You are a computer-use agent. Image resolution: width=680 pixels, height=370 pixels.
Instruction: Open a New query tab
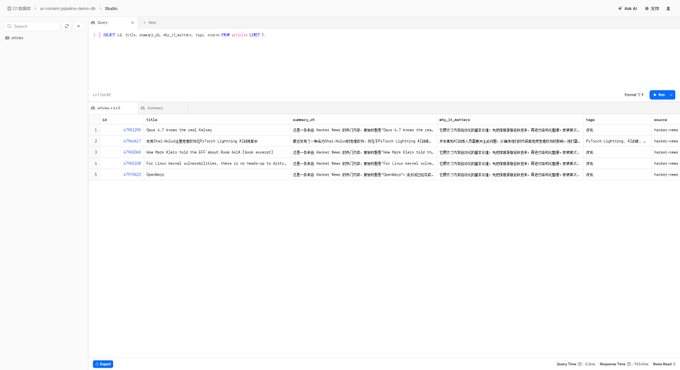[150, 23]
